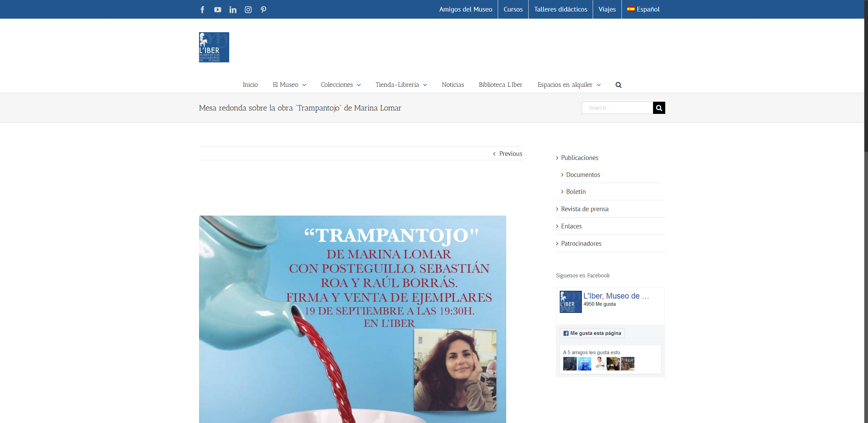This screenshot has width=868, height=423.
Task: Click the L'Iber museum logo
Action: (214, 47)
